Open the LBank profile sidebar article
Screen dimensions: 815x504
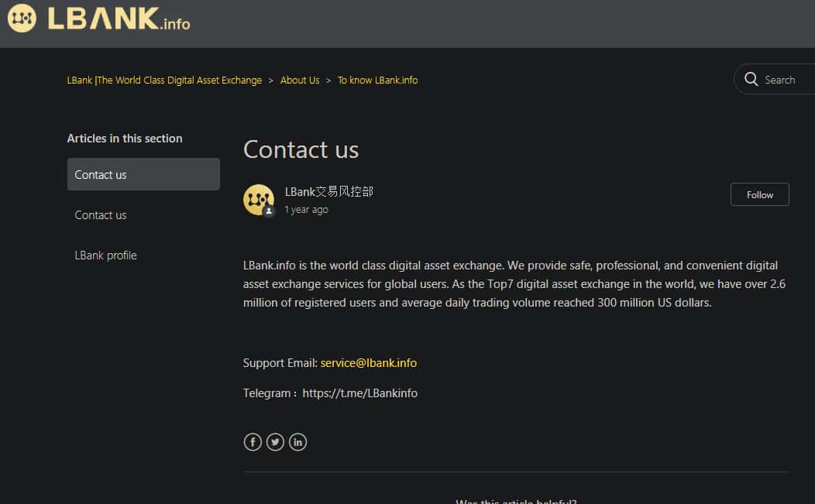click(105, 255)
